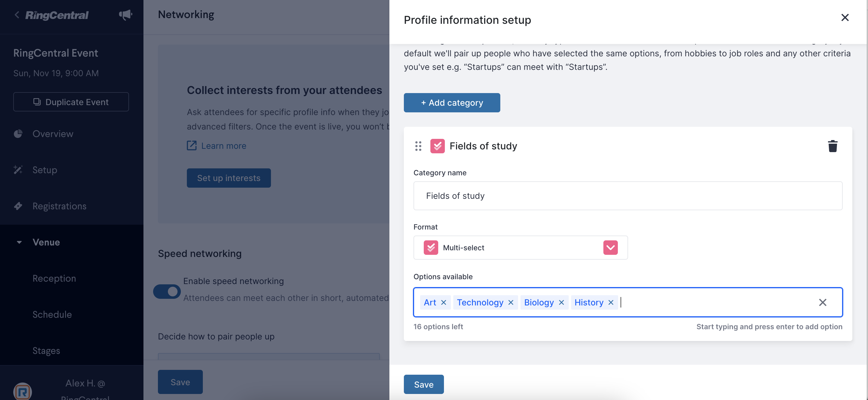Screen dimensions: 868x400
Task: Remove the Biology option tag
Action: pyautogui.click(x=561, y=302)
